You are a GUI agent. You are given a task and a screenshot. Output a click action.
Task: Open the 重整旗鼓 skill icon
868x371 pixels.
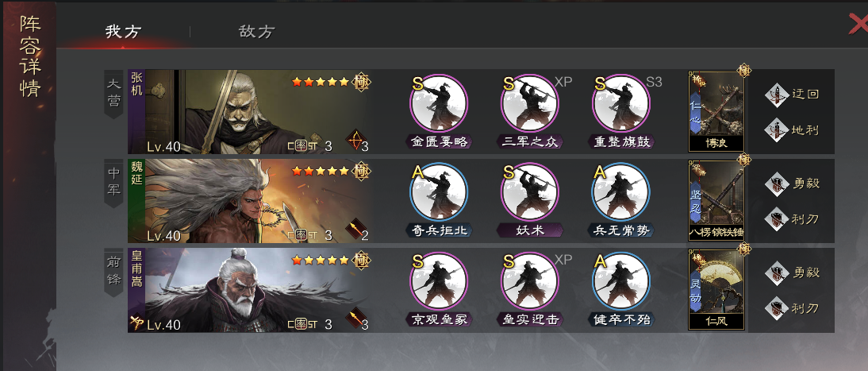[621, 104]
